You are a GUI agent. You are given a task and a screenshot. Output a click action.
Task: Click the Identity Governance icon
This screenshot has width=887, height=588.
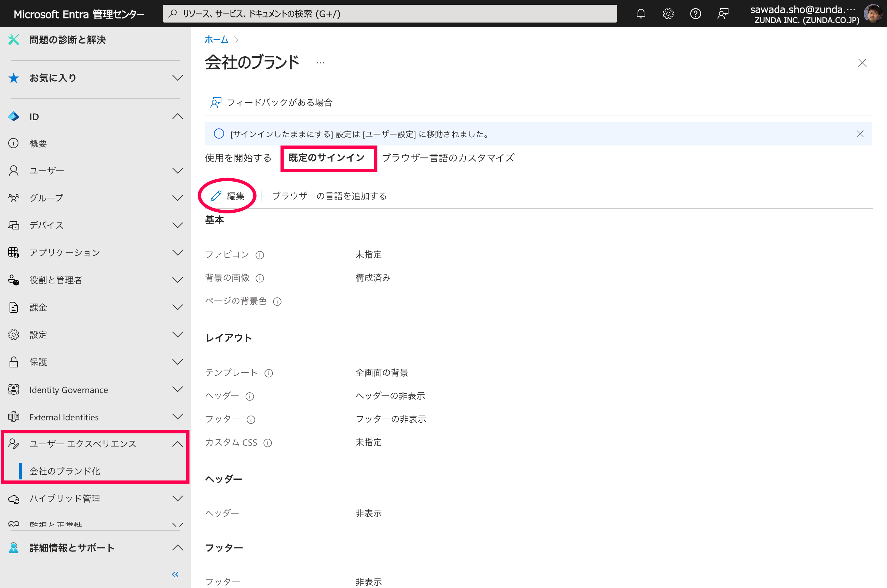pos(14,390)
